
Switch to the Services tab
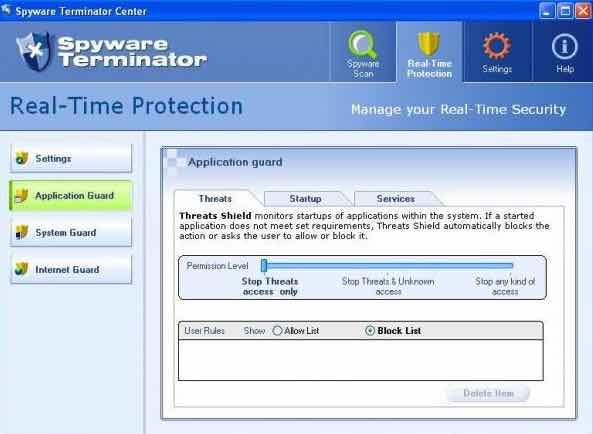click(396, 198)
